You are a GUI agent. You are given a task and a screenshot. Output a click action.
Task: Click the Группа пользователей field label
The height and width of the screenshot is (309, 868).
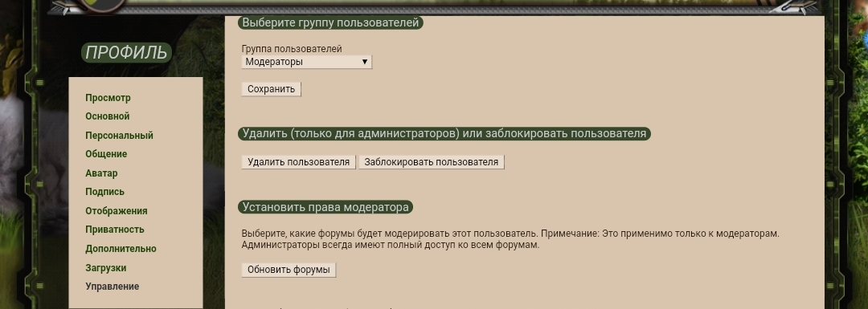click(x=292, y=49)
